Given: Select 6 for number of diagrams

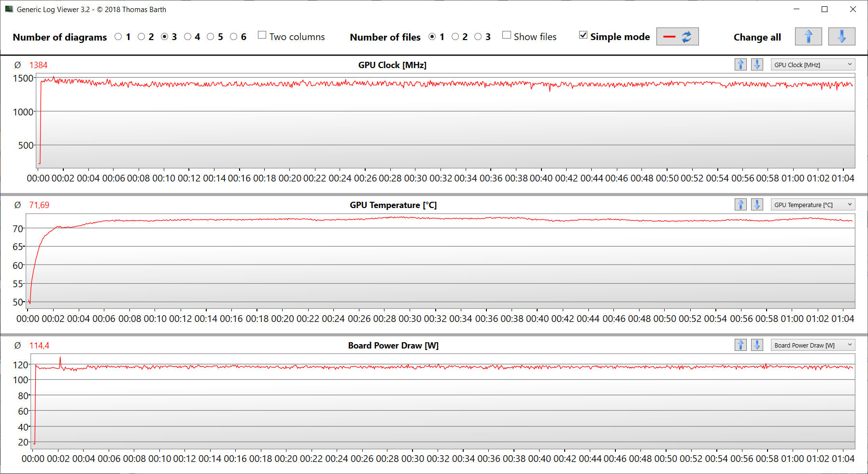Looking at the screenshot, I should [x=234, y=37].
